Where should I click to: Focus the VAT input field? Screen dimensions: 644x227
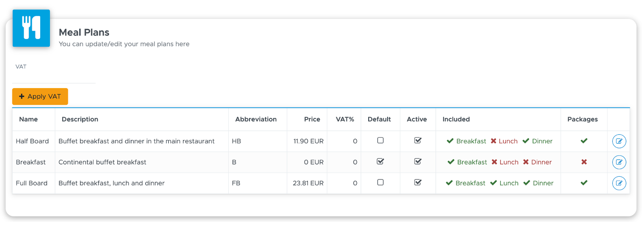[54, 77]
